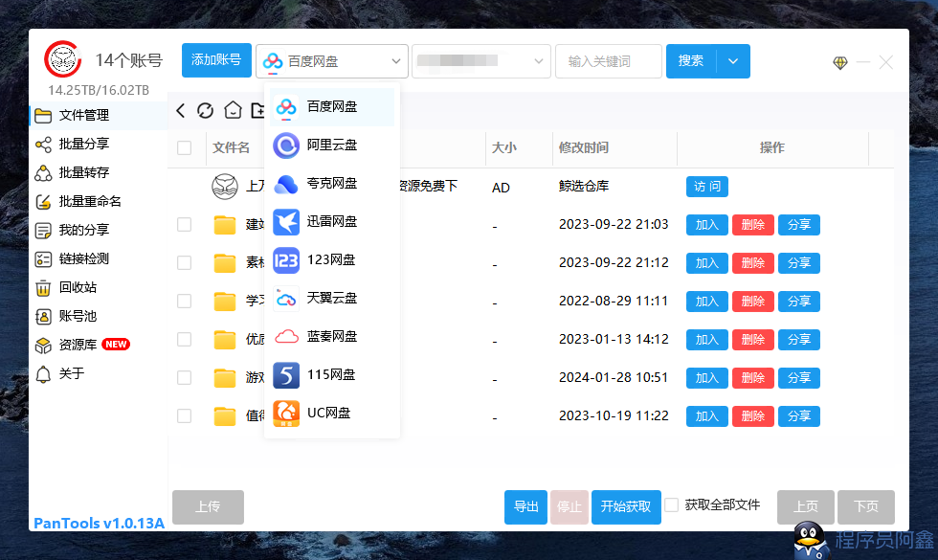The height and width of the screenshot is (560, 938).
Task: Open the blurred account selector dropdown
Action: [480, 61]
